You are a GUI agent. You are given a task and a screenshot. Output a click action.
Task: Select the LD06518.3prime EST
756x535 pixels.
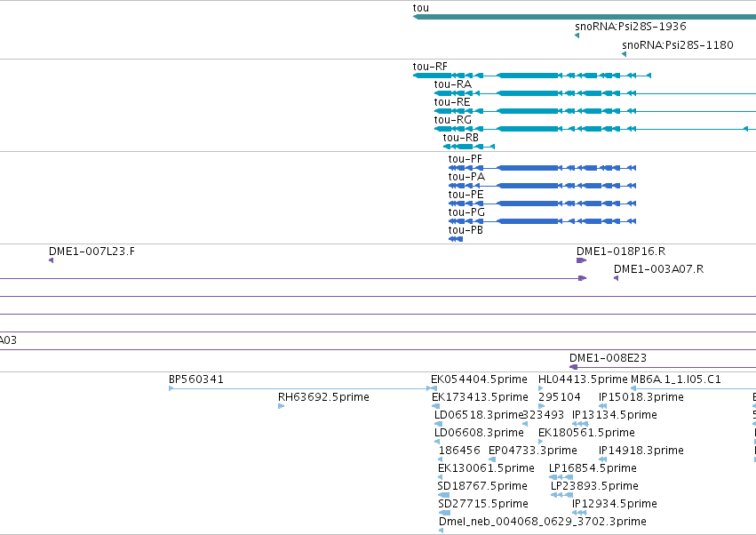(438, 424)
